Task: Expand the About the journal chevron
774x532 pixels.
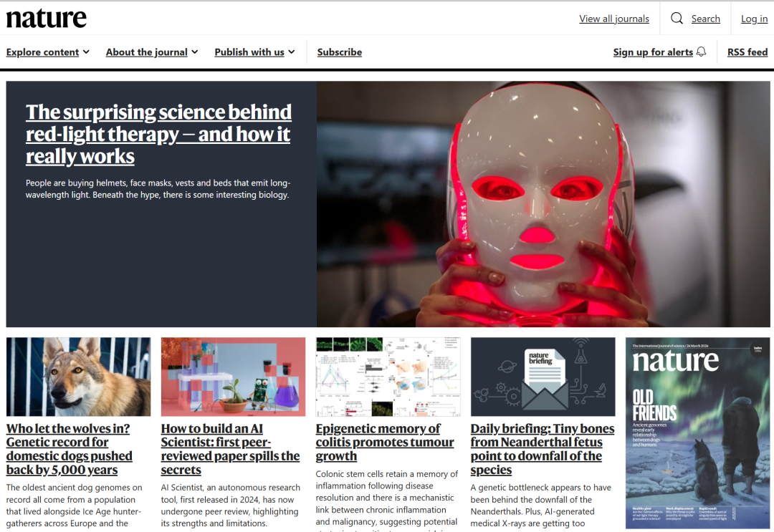Action: [195, 52]
